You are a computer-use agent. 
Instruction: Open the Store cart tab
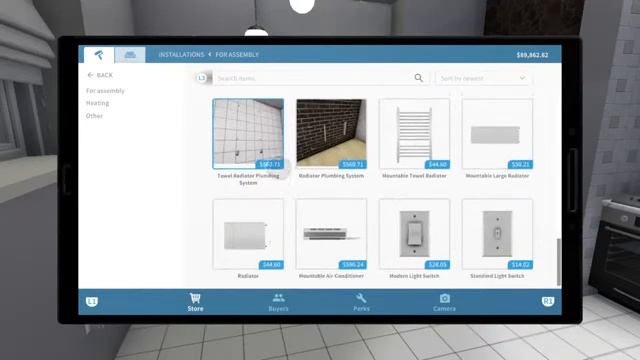(196, 302)
